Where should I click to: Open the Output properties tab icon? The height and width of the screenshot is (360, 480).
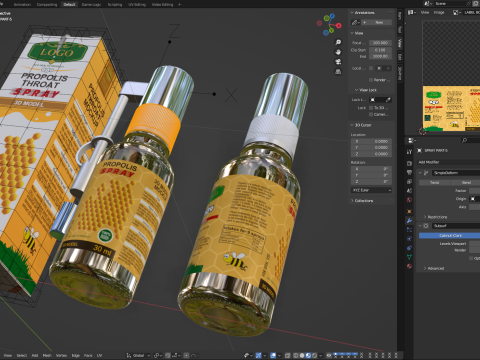(x=409, y=172)
